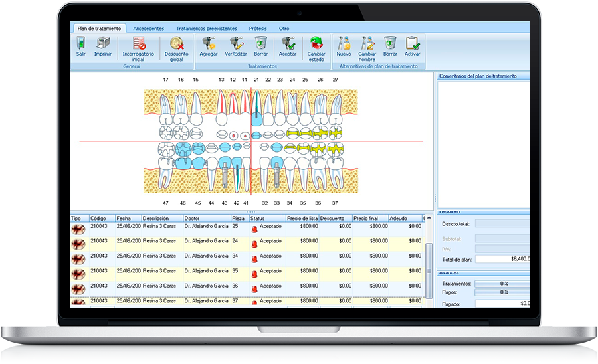Switch to the Antecedentes tab

coord(149,29)
